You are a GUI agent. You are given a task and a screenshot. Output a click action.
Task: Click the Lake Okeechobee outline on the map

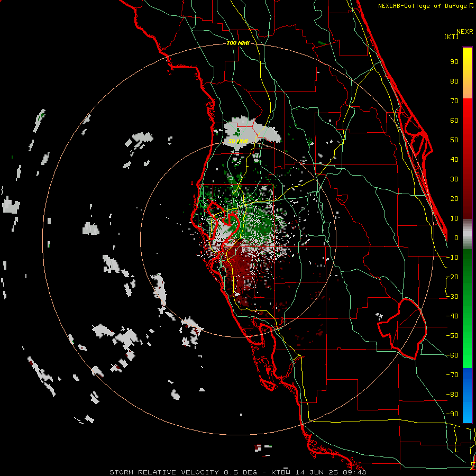[x=402, y=328]
